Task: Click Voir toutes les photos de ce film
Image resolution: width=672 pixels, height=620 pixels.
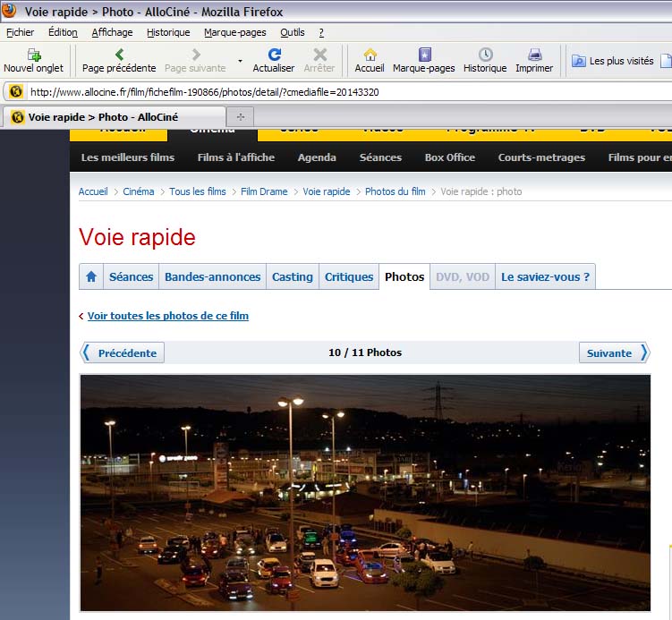Action: 168,316
